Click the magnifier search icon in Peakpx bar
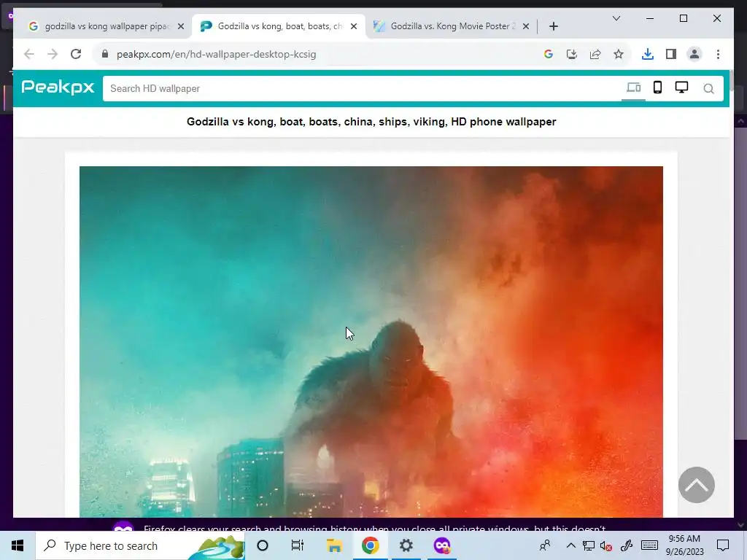The height and width of the screenshot is (560, 747). click(x=708, y=88)
